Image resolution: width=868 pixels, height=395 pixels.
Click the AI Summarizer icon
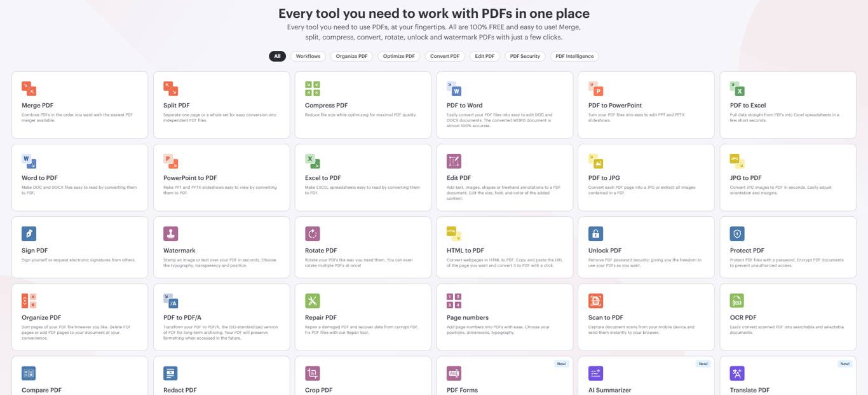click(x=595, y=373)
